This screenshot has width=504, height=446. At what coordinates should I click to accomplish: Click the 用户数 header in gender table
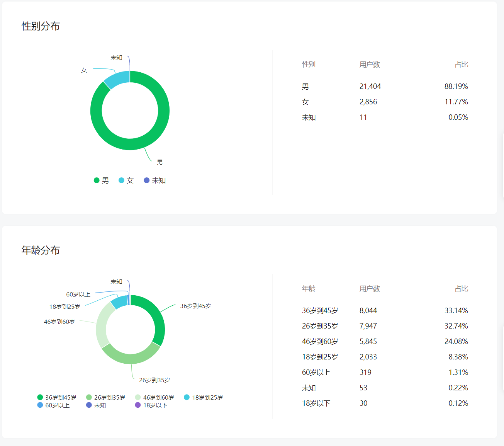pyautogui.click(x=370, y=65)
